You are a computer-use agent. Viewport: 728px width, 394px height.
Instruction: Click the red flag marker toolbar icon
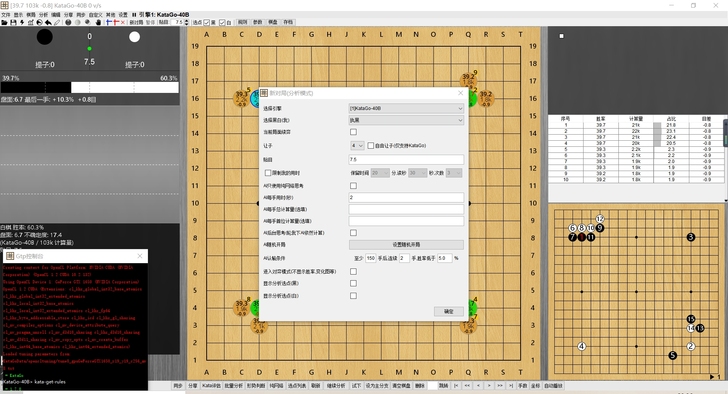(x=116, y=22)
